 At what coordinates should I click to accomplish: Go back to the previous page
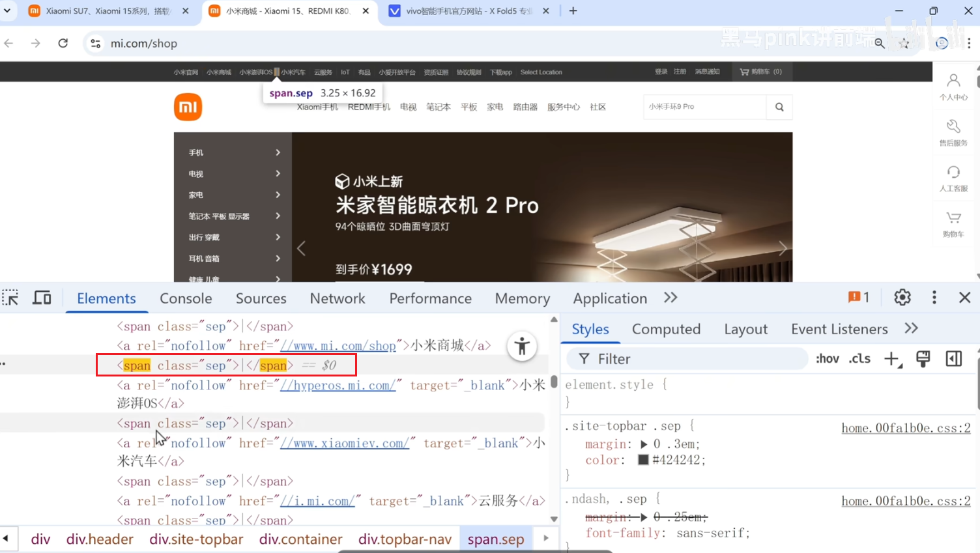pyautogui.click(x=9, y=43)
